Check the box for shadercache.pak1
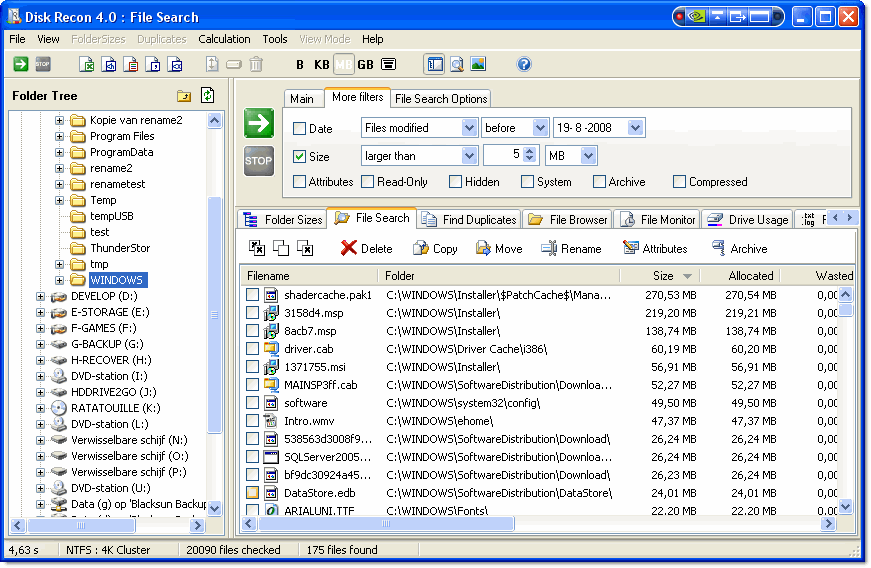Viewport: 871px width, 568px height. 252,295
